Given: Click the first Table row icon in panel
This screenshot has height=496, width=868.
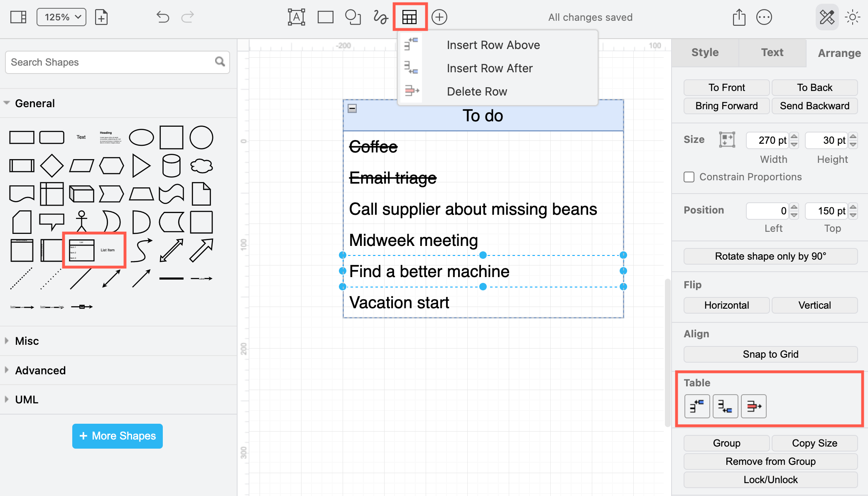Looking at the screenshot, I should [x=697, y=407].
